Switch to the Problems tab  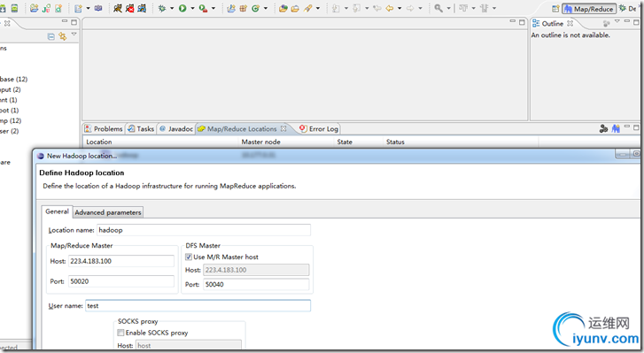104,129
